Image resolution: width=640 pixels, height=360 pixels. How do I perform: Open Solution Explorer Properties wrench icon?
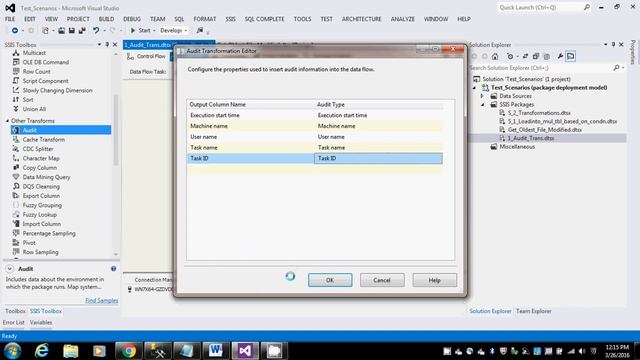(x=560, y=56)
